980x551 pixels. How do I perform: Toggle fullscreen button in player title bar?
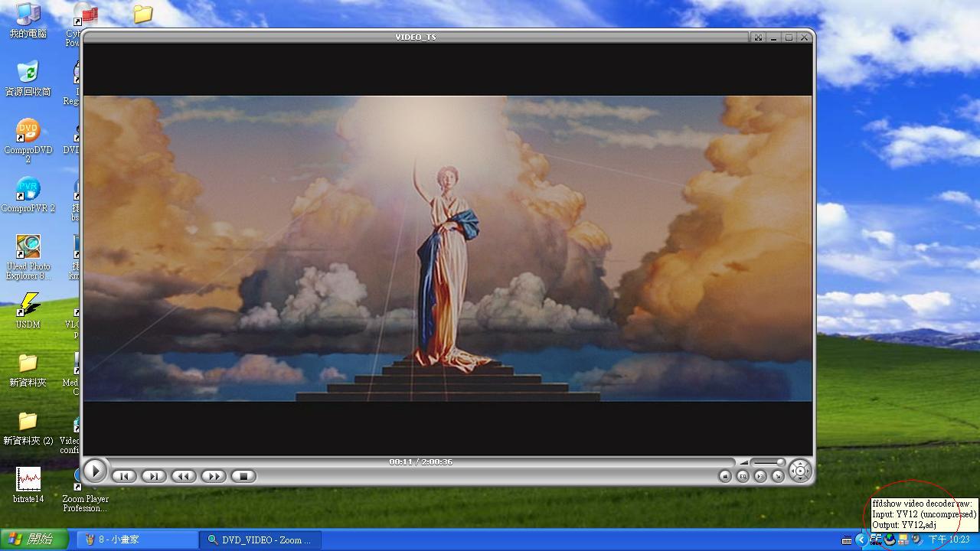click(x=758, y=37)
